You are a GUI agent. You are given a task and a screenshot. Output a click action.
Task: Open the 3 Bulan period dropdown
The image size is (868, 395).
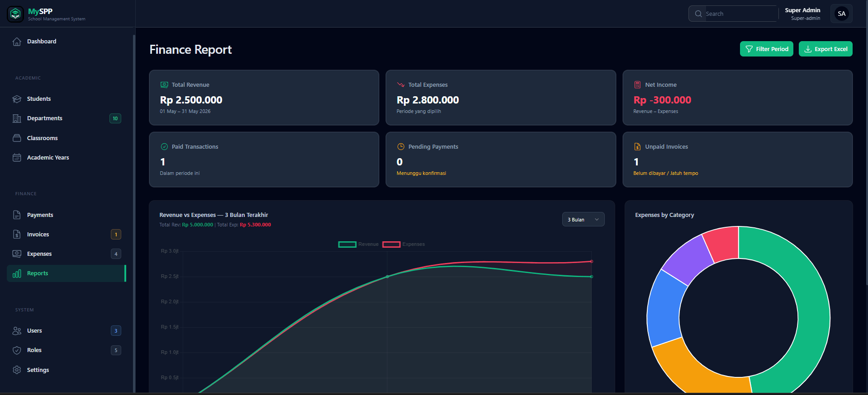[x=583, y=219]
